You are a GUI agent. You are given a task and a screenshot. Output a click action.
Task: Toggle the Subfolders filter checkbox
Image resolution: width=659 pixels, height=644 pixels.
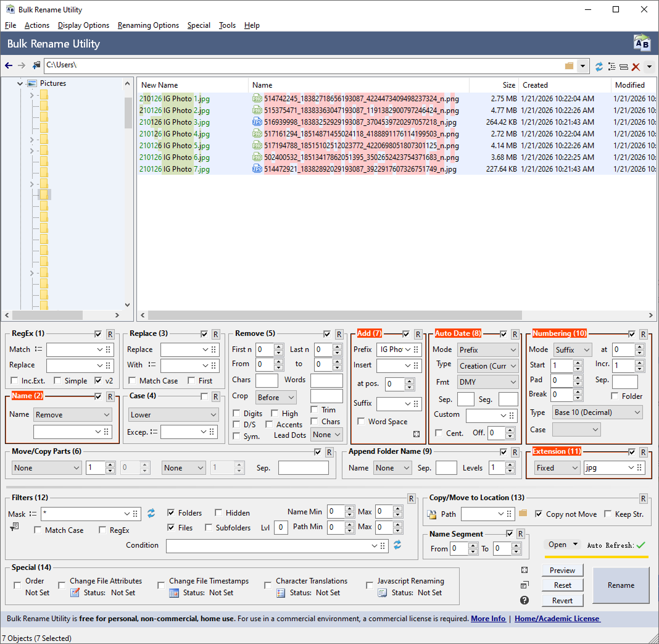209,528
